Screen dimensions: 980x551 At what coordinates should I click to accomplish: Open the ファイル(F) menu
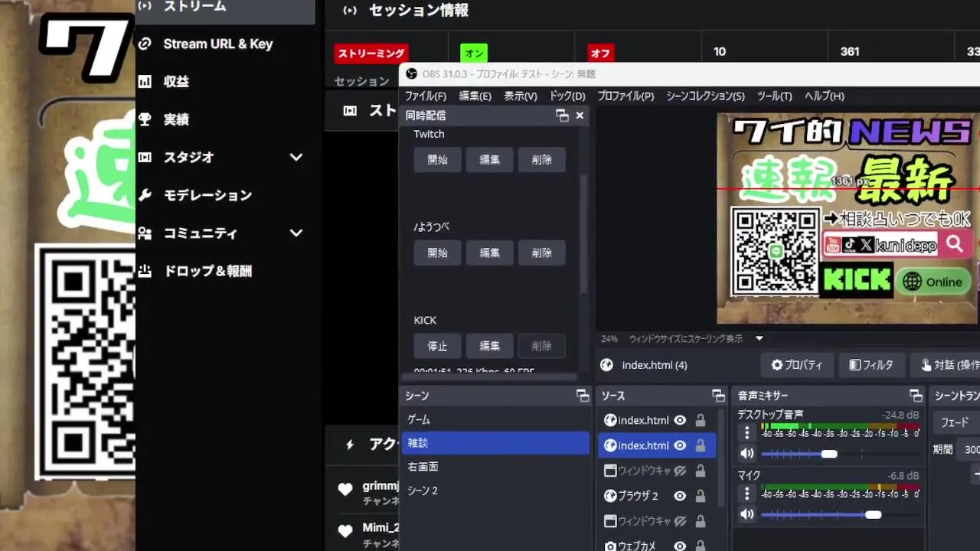coord(425,96)
